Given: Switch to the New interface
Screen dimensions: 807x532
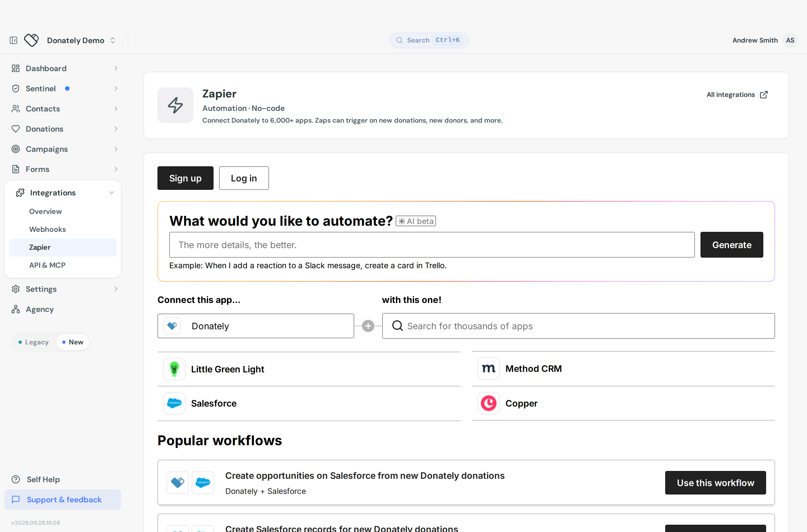Looking at the screenshot, I should 73,342.
